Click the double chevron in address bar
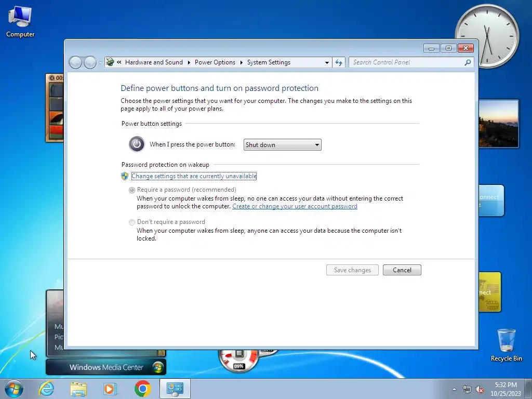532x399 pixels. click(119, 62)
